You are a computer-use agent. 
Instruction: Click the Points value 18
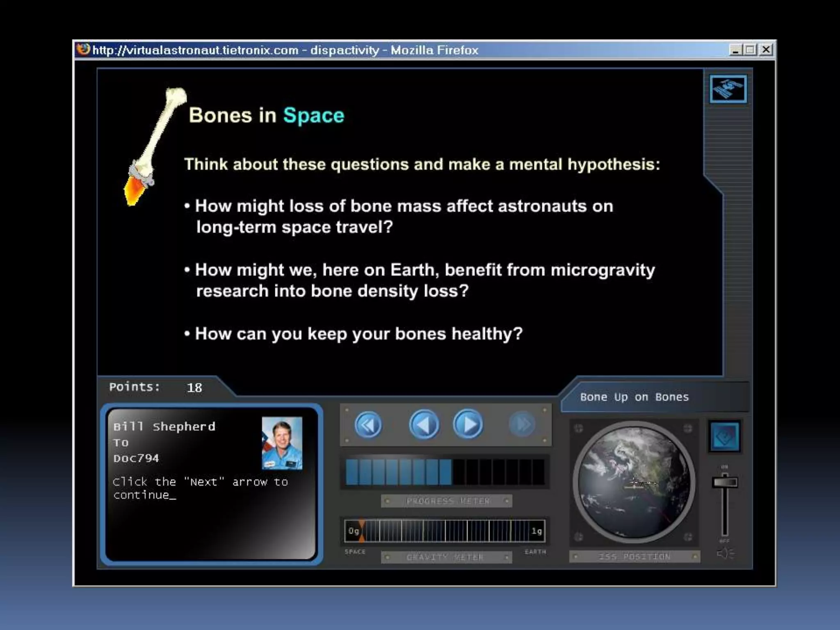coord(194,388)
